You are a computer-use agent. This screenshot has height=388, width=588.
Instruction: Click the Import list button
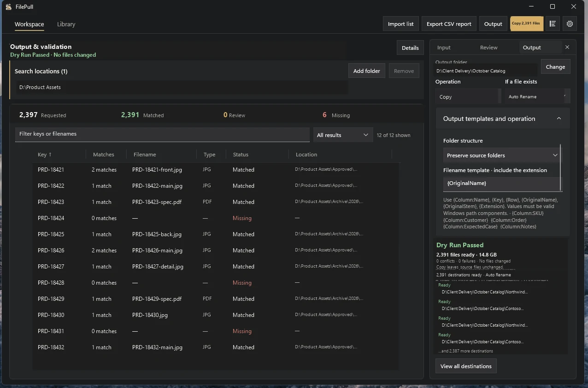pos(400,24)
